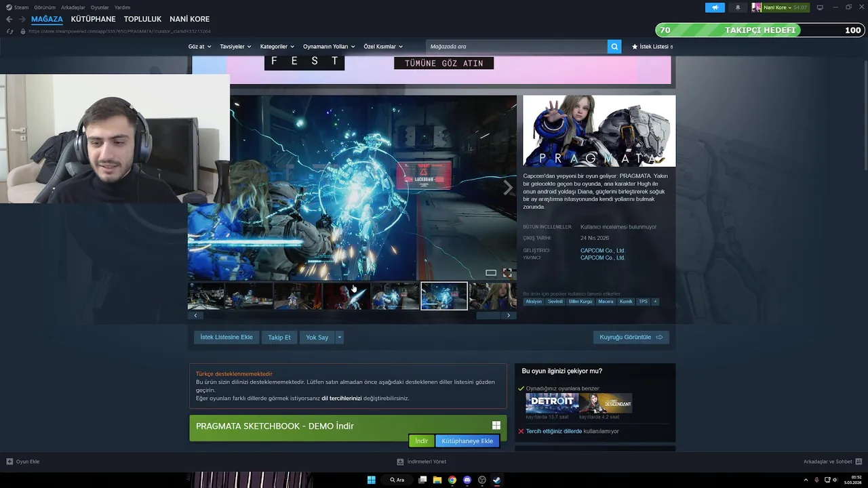The height and width of the screenshot is (488, 868).
Task: Click the green İndir demo button
Action: [421, 441]
